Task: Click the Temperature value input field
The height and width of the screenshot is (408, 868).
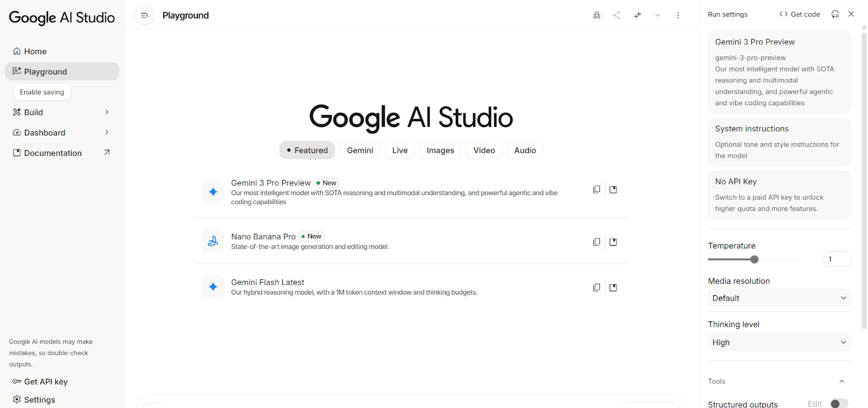Action: (x=836, y=259)
